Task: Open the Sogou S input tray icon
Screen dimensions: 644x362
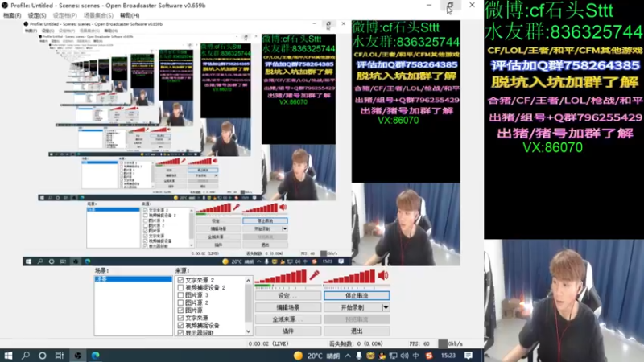Action: pyautogui.click(x=429, y=356)
